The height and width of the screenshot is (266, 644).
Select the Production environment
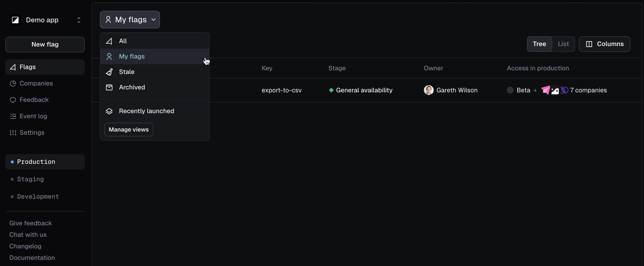[45, 162]
